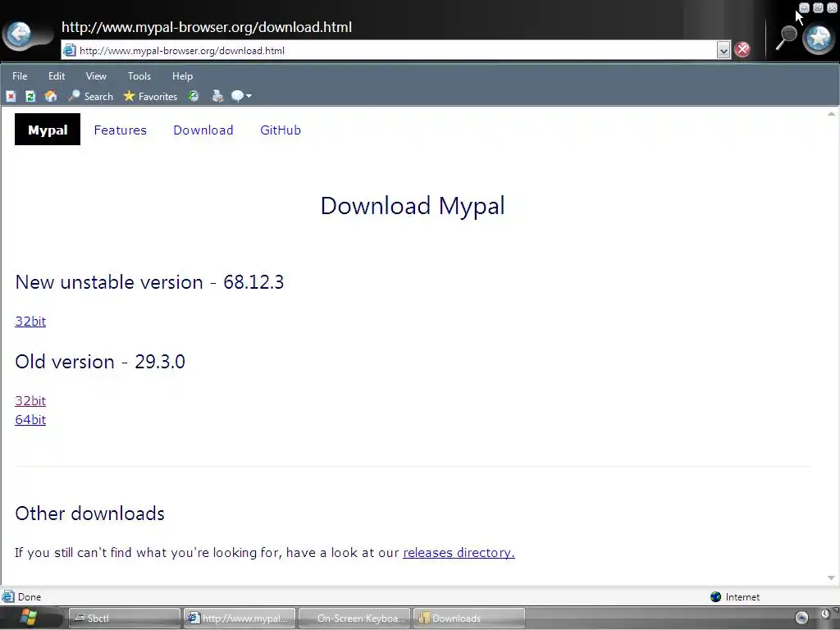Click the 'Other downloads' heading
840x630 pixels.
click(90, 514)
